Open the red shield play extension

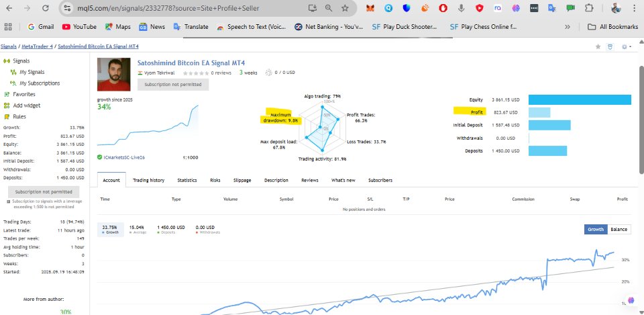pos(479,8)
